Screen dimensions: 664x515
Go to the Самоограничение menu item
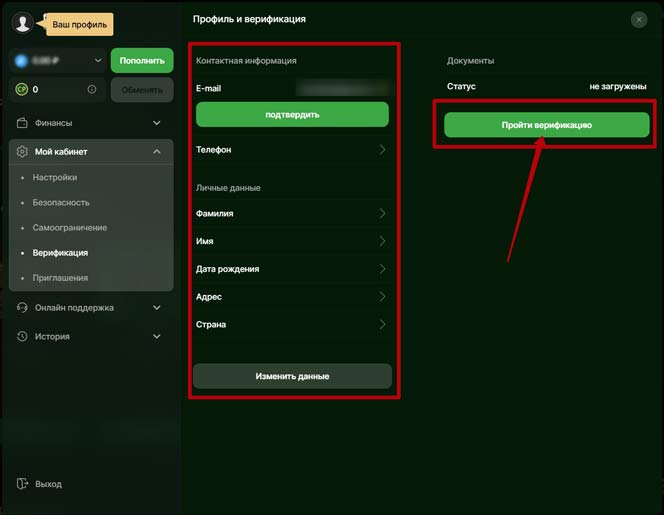click(x=69, y=228)
